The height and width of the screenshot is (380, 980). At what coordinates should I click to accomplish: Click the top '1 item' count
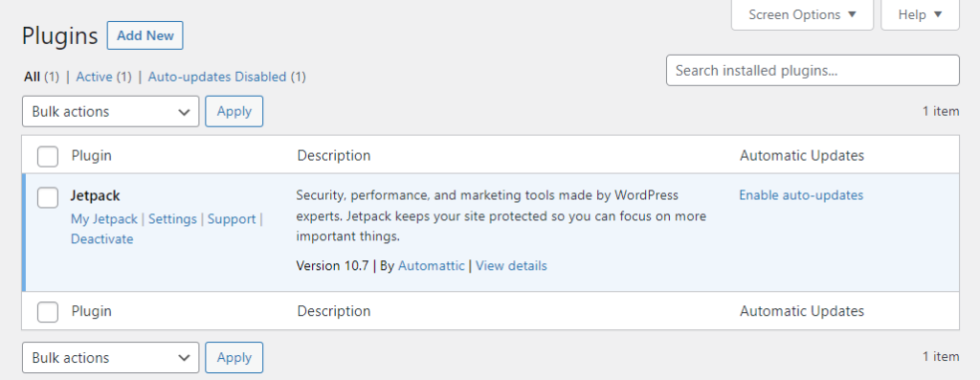[x=941, y=111]
